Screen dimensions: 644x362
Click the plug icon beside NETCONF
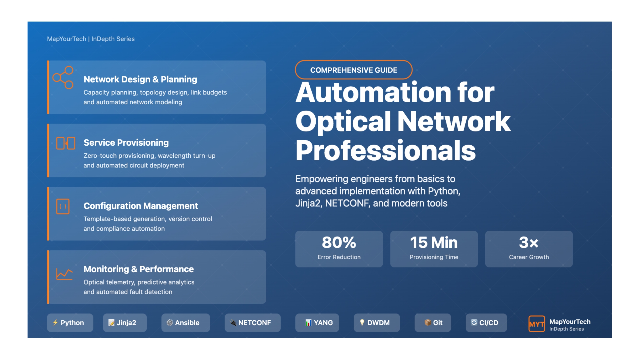coord(233,323)
